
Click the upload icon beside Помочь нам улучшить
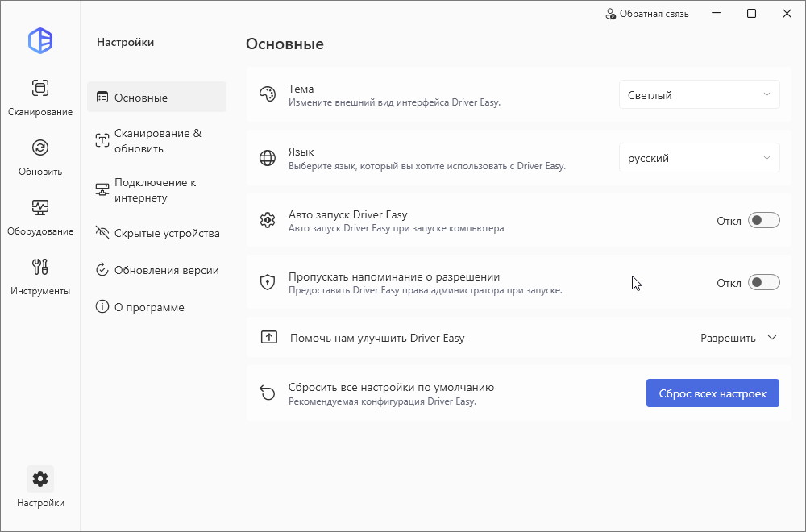point(269,337)
